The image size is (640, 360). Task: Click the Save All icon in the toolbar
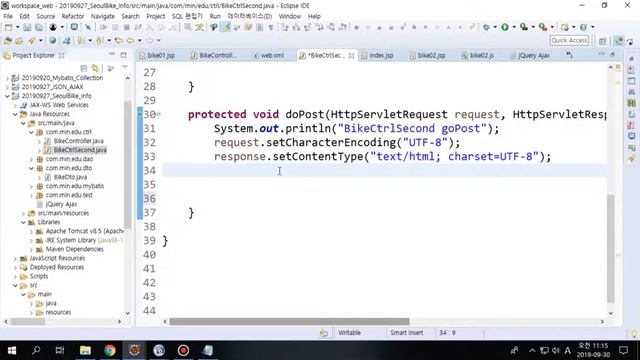(x=38, y=27)
